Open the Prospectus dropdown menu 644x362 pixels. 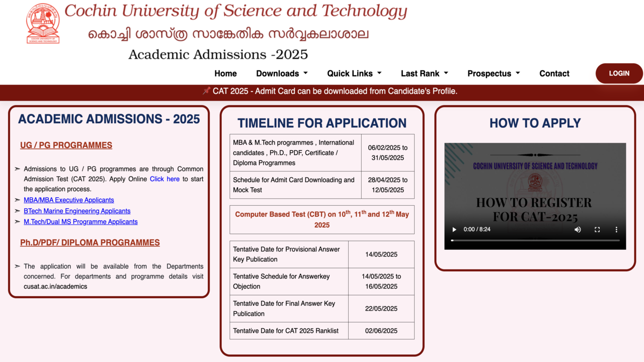tap(494, 73)
